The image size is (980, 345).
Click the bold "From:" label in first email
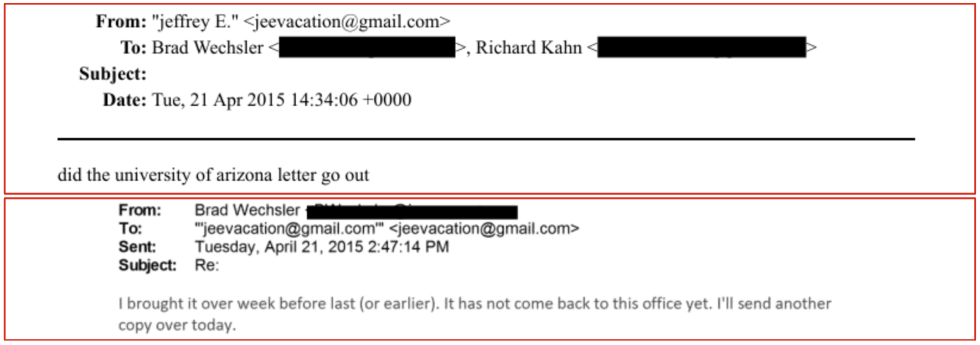(121, 22)
